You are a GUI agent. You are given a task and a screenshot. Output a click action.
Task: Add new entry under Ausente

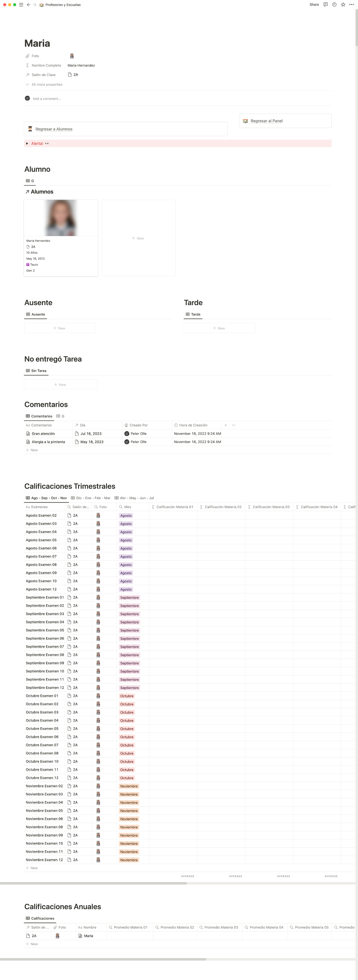(x=60, y=328)
